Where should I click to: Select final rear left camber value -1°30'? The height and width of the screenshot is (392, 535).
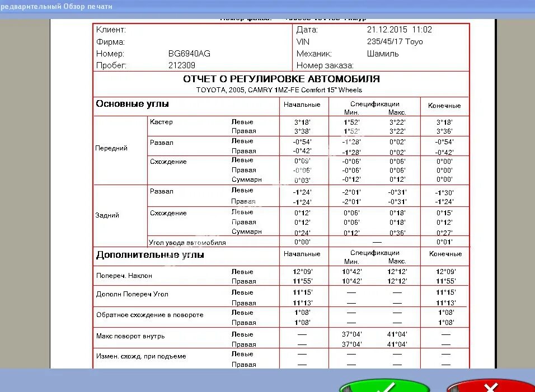click(444, 192)
